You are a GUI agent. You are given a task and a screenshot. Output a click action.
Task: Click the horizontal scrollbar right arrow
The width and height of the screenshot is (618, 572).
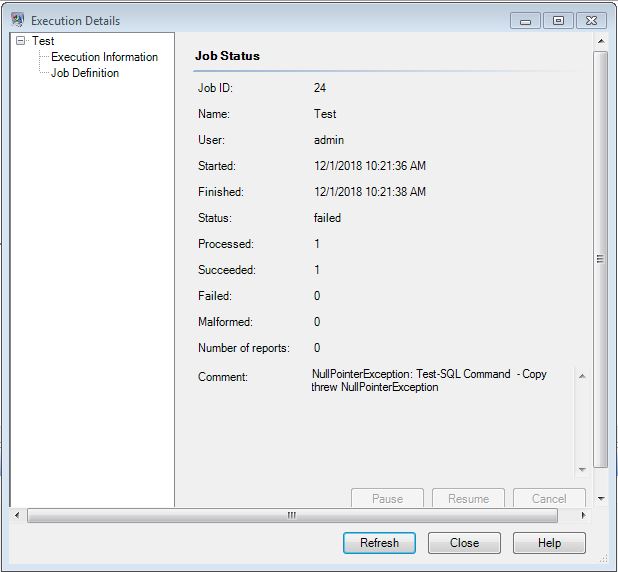[x=584, y=516]
